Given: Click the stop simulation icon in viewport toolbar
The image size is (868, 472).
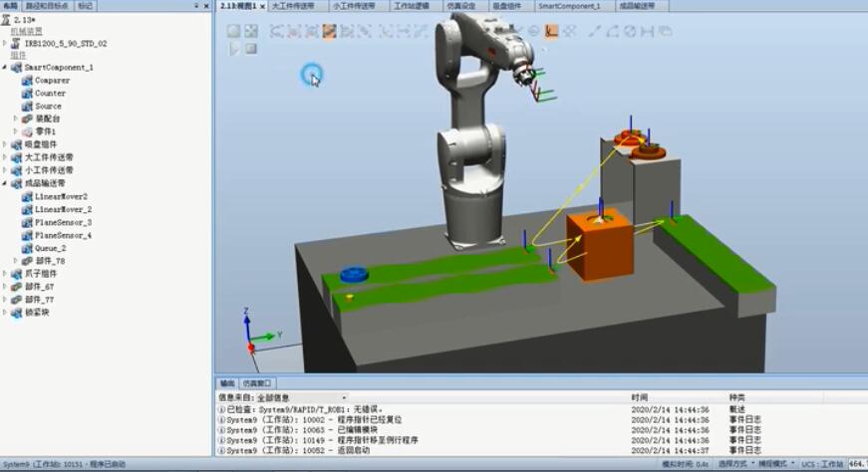Looking at the screenshot, I should click(x=251, y=48).
